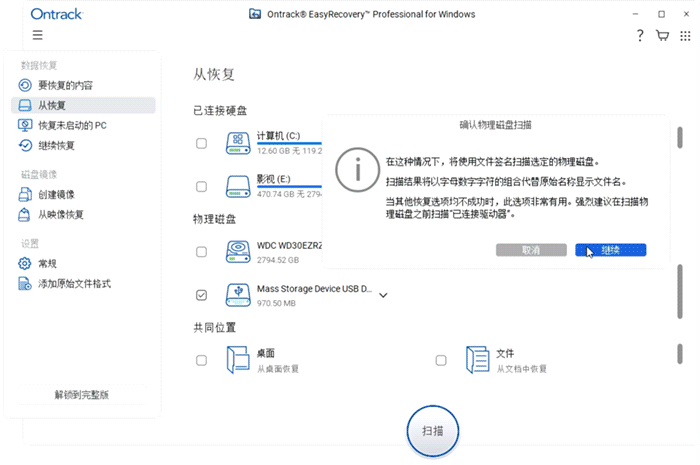Open the help question mark icon
The width and height of the screenshot is (700, 465).
pos(640,35)
